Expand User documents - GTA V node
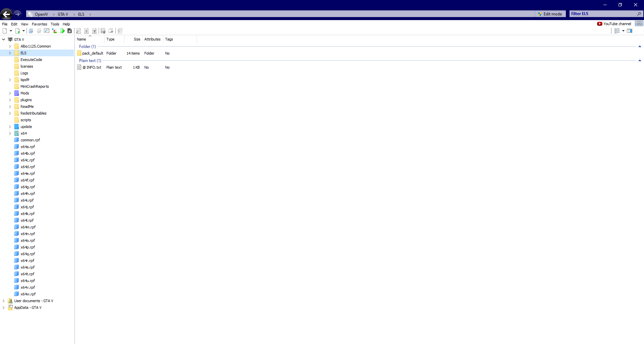This screenshot has height=344, width=644. coord(4,301)
